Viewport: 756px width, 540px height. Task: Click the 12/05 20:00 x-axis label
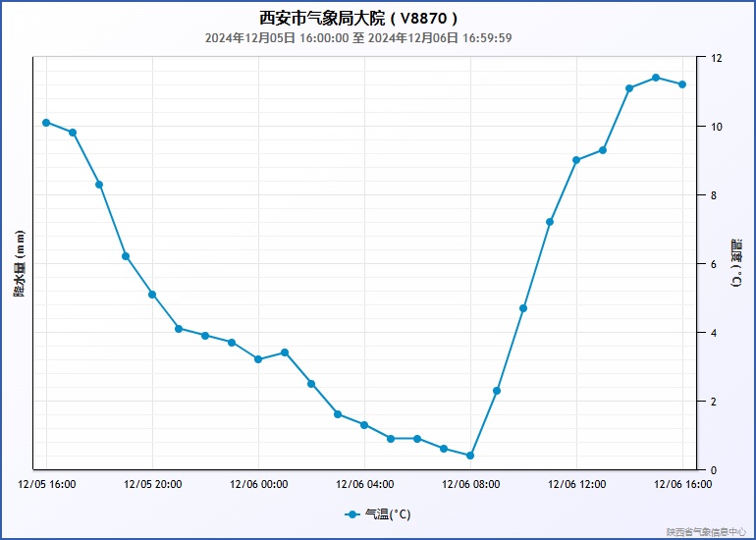[x=153, y=484]
